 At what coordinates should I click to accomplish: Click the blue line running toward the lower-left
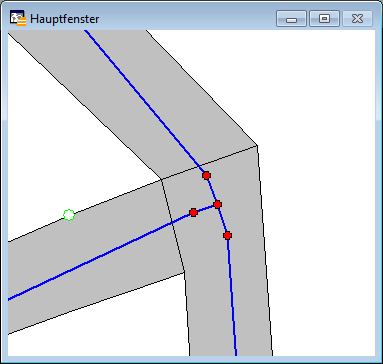click(100, 256)
